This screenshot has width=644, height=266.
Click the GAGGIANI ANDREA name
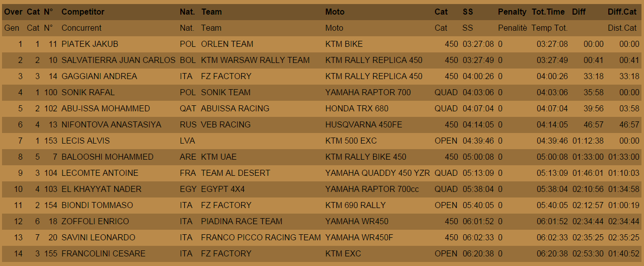point(99,76)
